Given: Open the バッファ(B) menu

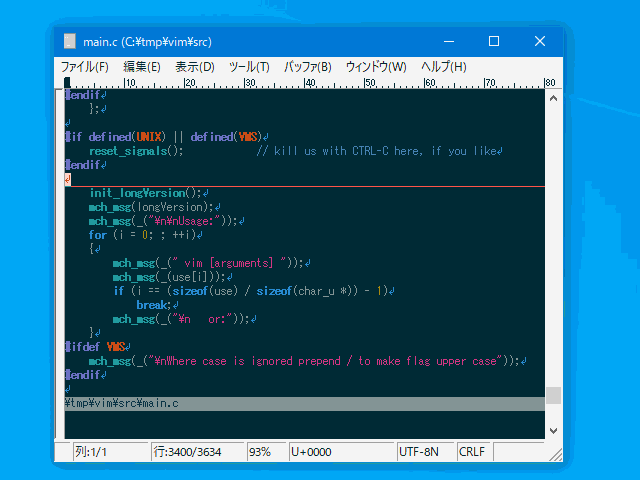Looking at the screenshot, I should (308, 67).
